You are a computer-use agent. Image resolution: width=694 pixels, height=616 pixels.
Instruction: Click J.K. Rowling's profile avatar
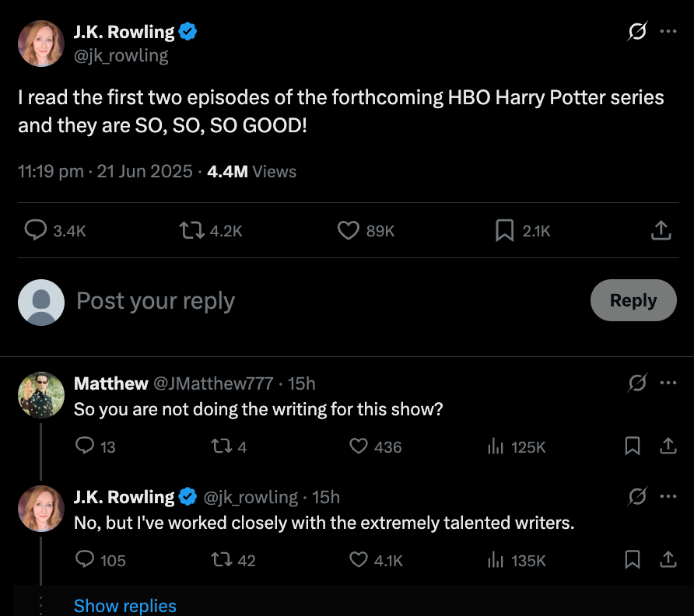click(42, 43)
